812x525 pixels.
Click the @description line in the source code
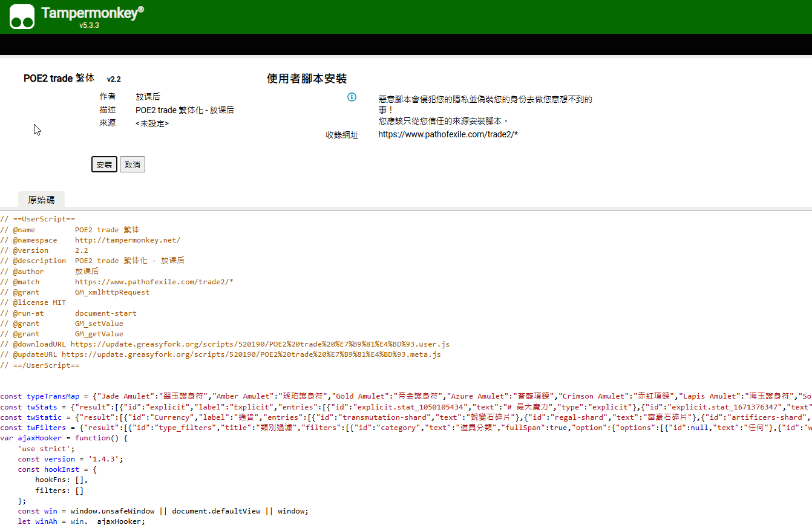92,261
